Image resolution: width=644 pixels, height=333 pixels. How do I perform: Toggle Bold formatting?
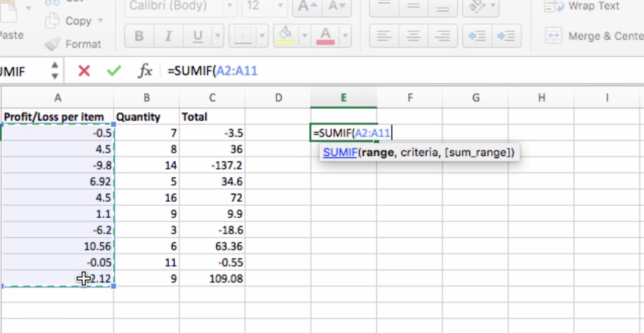point(139,36)
